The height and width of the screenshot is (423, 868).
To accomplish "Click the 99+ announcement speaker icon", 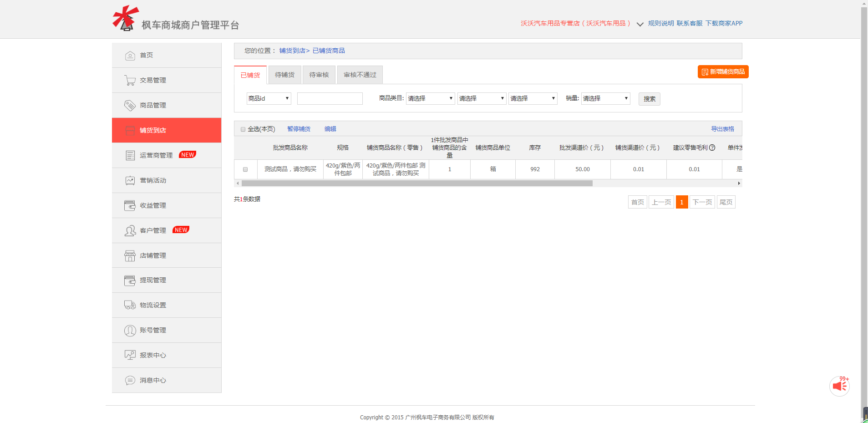I will tap(839, 386).
